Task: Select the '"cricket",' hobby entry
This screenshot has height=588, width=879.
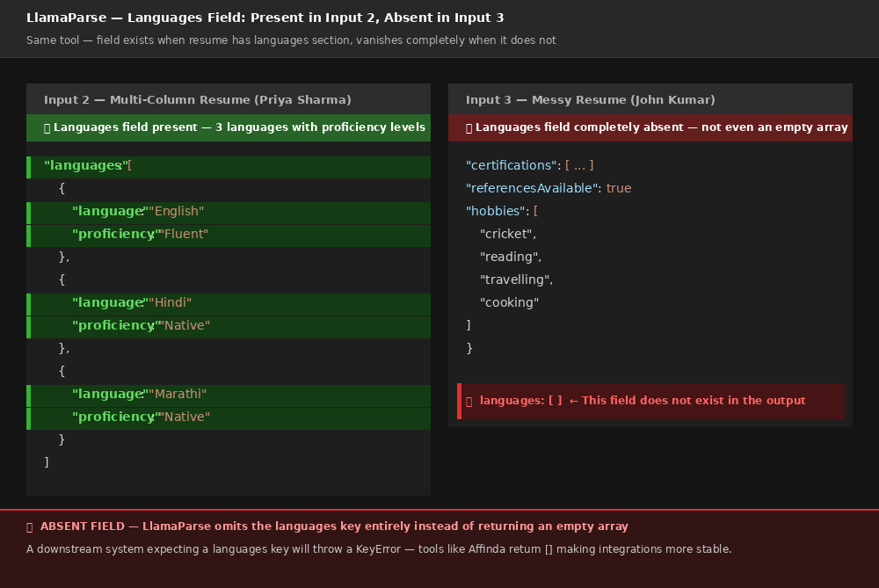Action: tap(508, 234)
